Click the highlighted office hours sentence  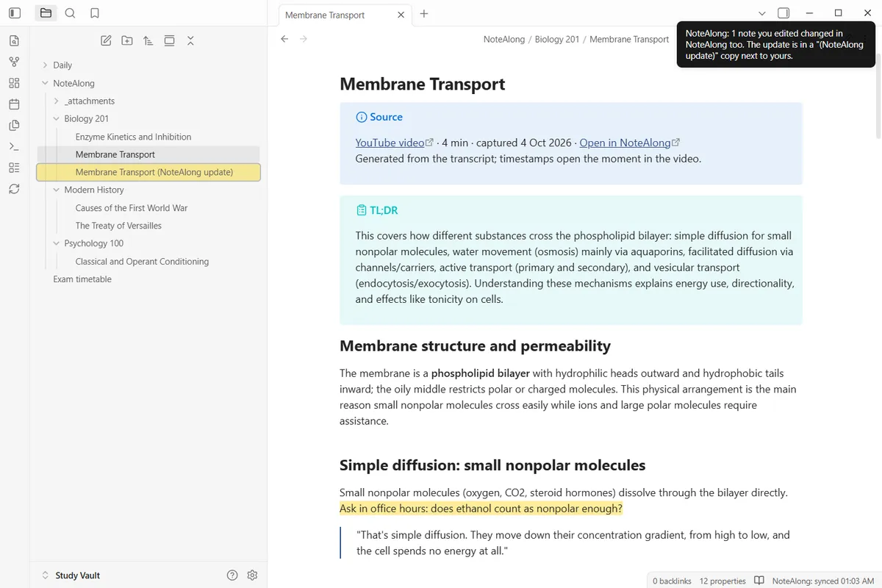481,509
